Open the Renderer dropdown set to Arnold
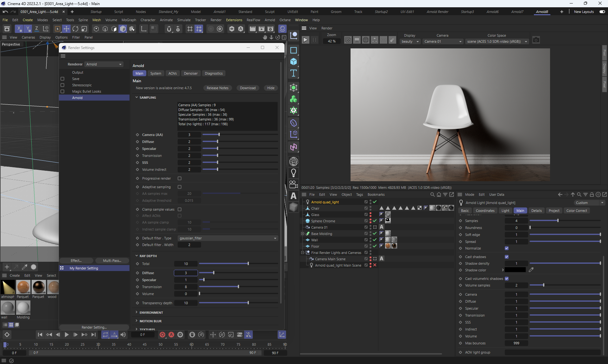 tap(104, 64)
